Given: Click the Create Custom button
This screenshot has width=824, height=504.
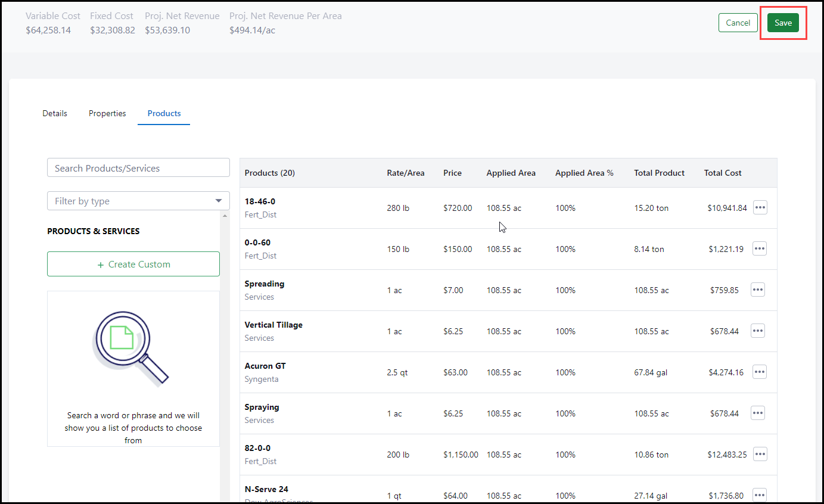Looking at the screenshot, I should tap(133, 264).
